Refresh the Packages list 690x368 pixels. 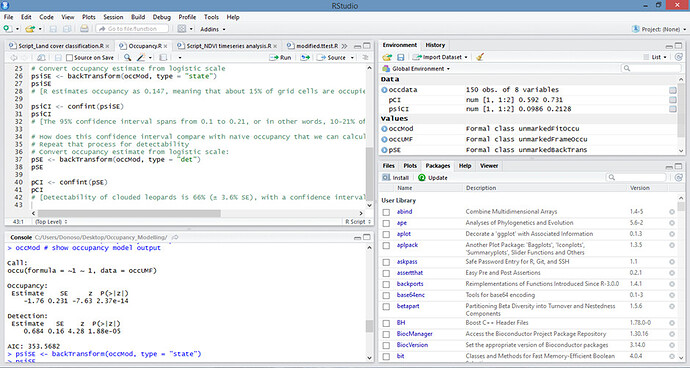point(679,177)
